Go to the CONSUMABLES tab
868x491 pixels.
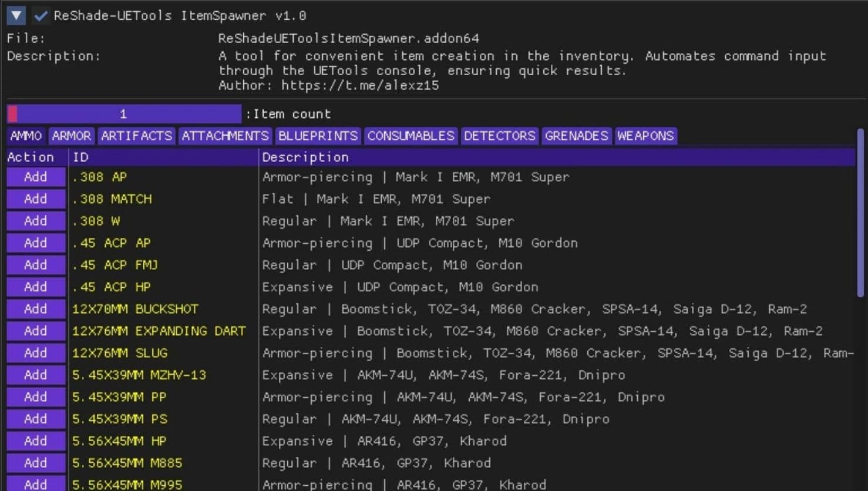pos(411,136)
